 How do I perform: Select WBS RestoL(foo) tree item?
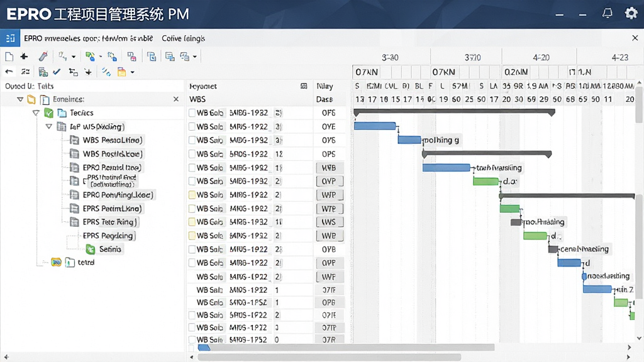(113, 140)
